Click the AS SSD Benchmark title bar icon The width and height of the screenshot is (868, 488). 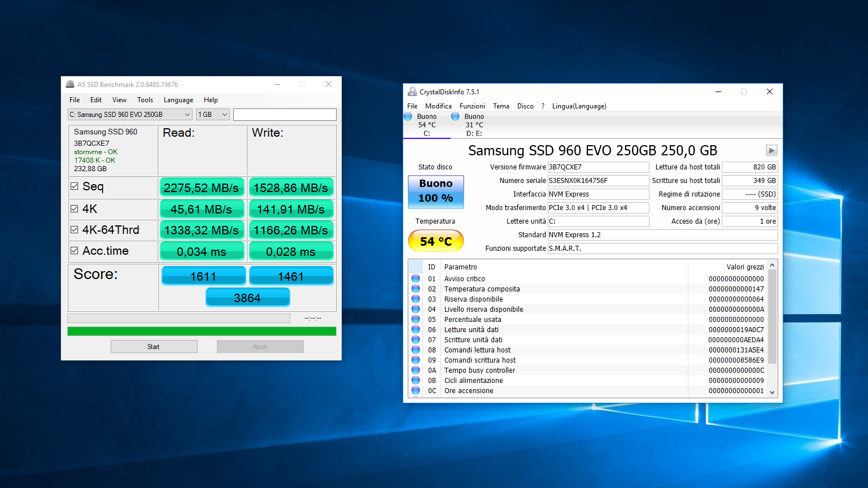(70, 84)
